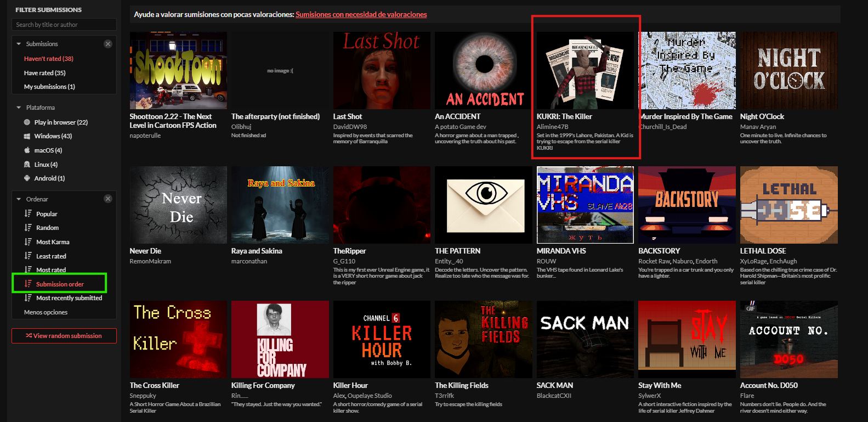Open the LETHAL DOSE syringe thumbnail

pos(789,205)
